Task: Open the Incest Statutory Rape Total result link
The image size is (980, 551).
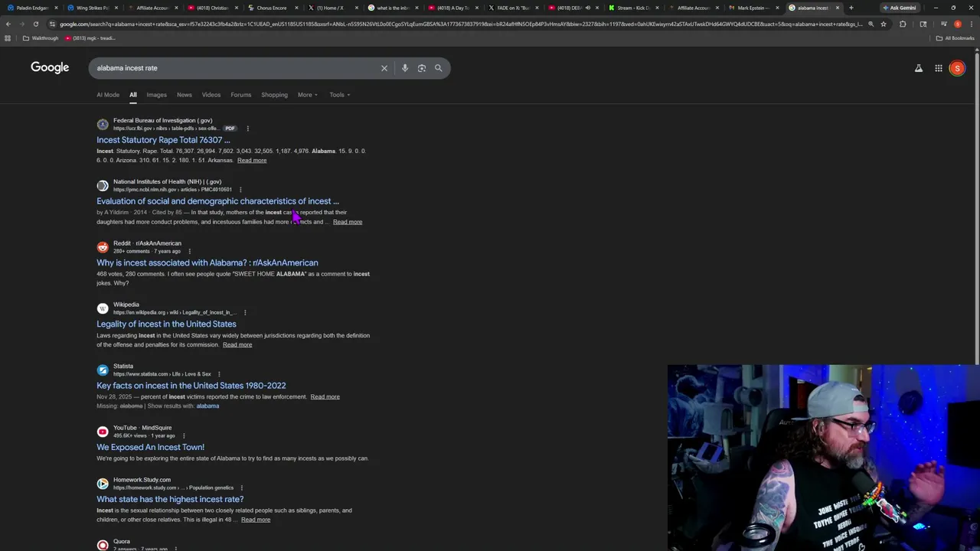Action: (x=163, y=140)
